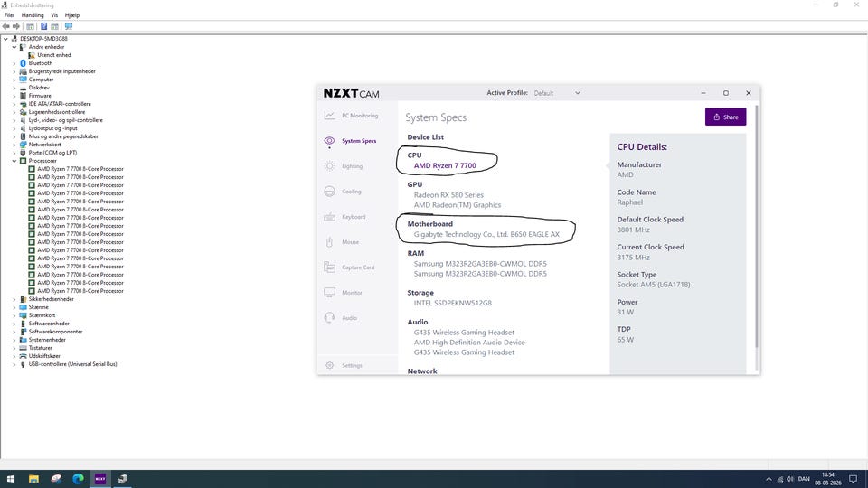Click the NZXT CAM taskbar icon
This screenshot has width=868, height=488.
click(x=100, y=479)
